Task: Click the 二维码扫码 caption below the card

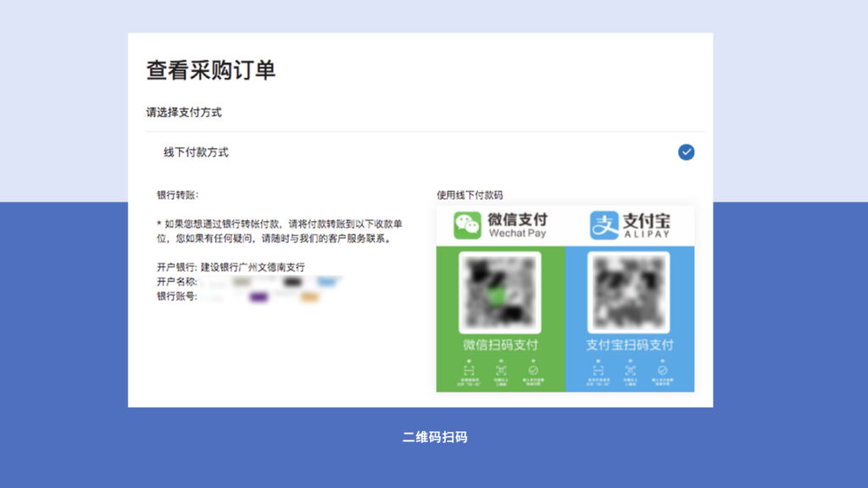Action: (x=435, y=437)
